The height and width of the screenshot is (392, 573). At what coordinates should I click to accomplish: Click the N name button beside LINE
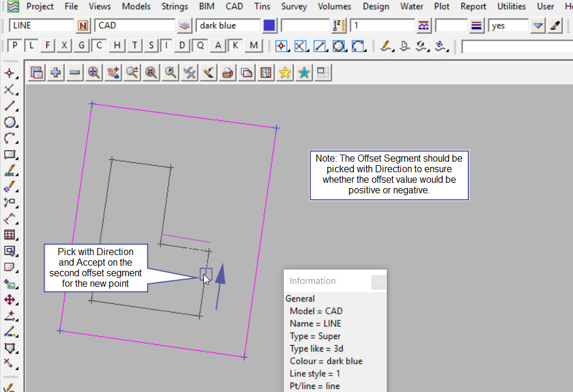(x=83, y=26)
